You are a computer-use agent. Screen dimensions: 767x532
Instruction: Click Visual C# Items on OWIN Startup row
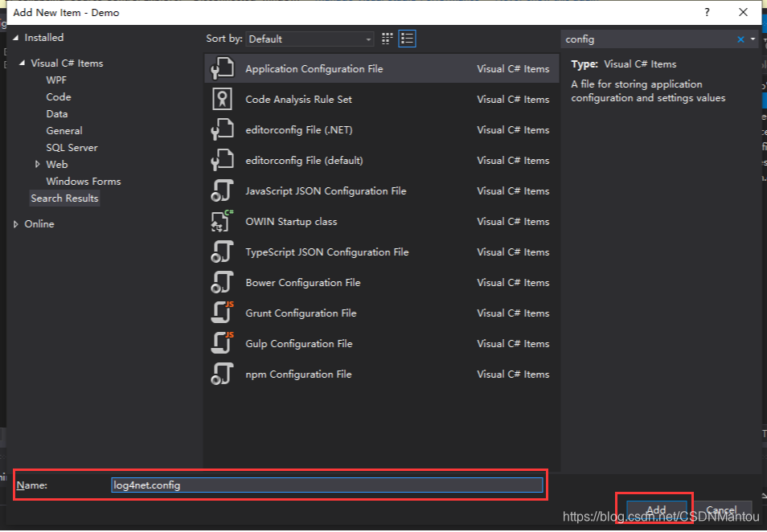coord(513,222)
